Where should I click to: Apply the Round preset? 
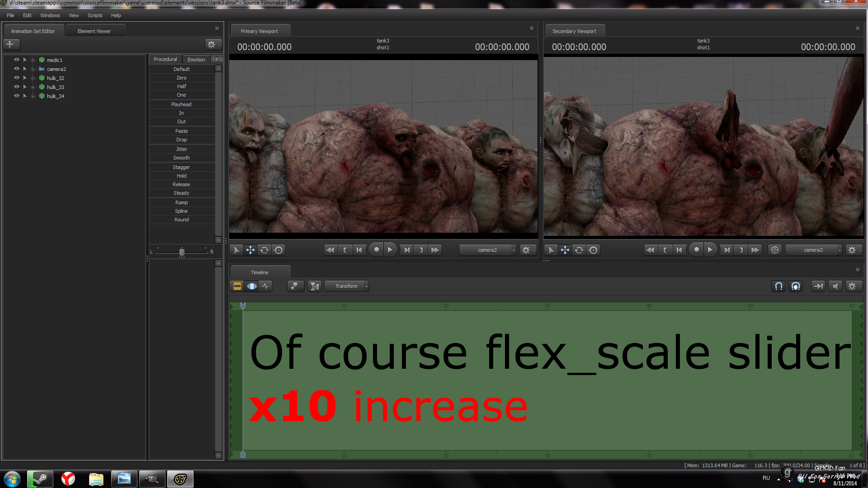(x=182, y=220)
